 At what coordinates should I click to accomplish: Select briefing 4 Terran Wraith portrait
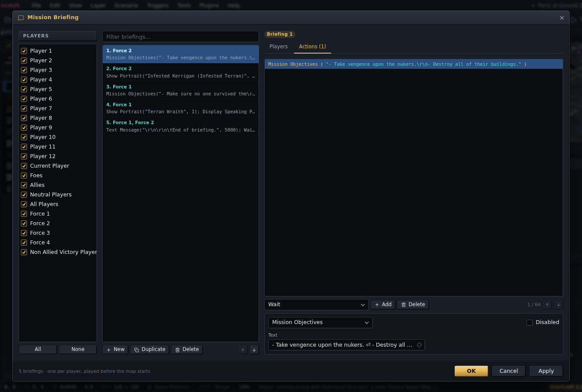pyautogui.click(x=181, y=108)
